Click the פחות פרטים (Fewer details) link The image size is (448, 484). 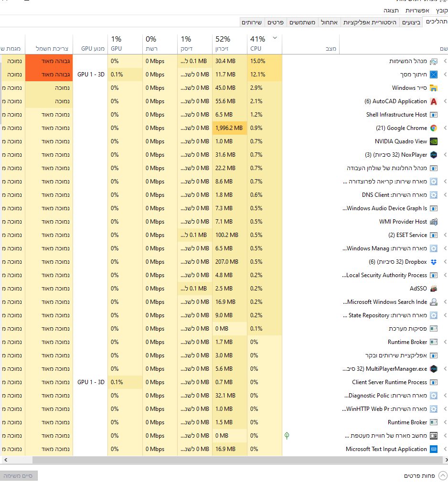[x=419, y=476]
